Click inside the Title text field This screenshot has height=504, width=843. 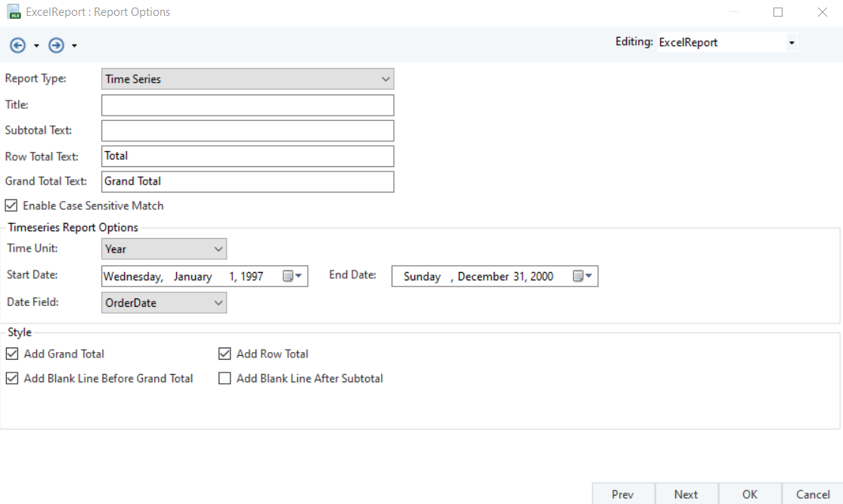247,105
